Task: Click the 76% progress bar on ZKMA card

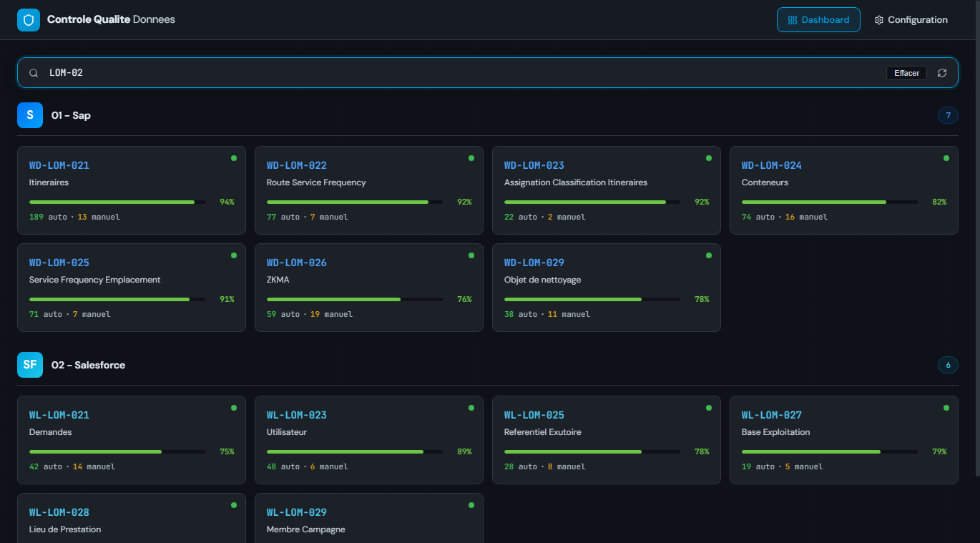Action: pyautogui.click(x=355, y=299)
